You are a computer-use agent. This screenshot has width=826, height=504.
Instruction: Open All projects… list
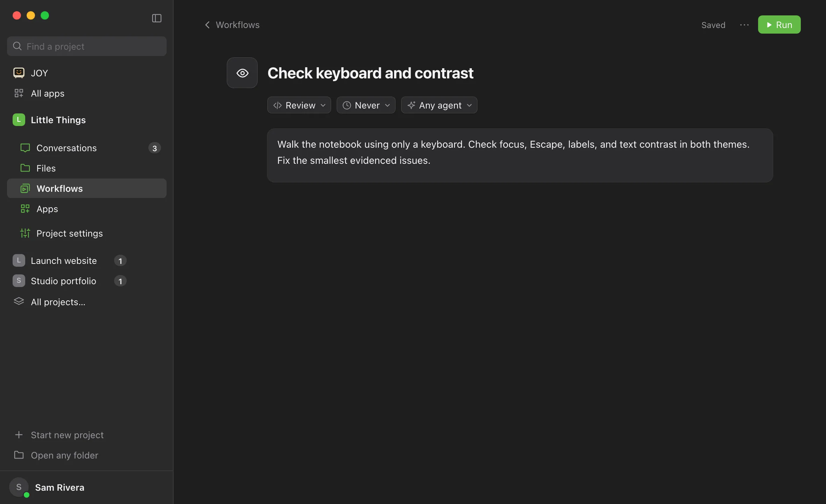[87, 302]
